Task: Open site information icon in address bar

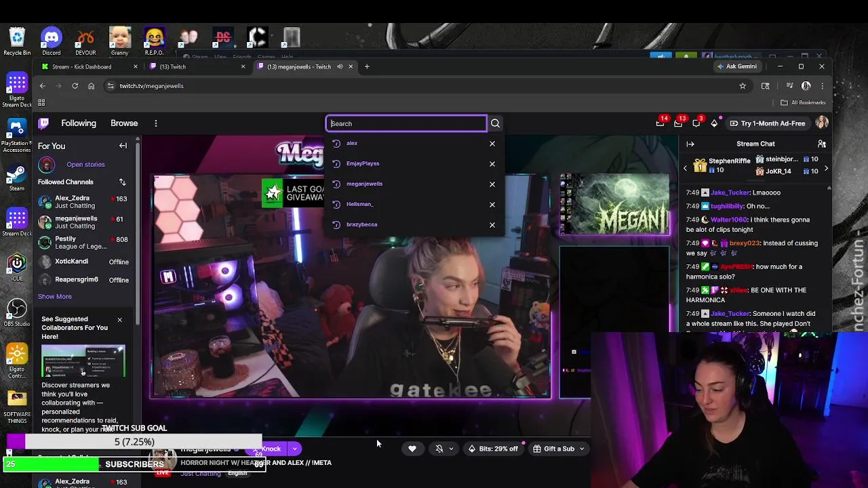Action: click(x=110, y=86)
